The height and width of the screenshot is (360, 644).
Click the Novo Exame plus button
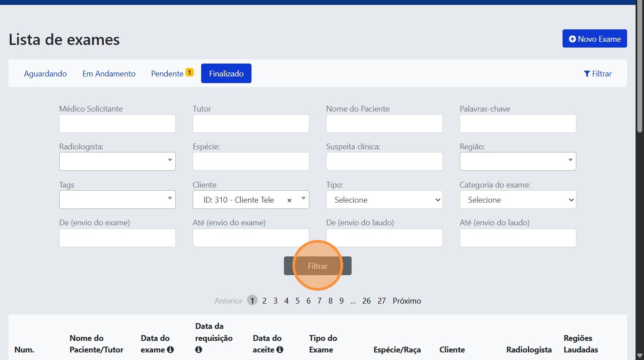coord(594,39)
